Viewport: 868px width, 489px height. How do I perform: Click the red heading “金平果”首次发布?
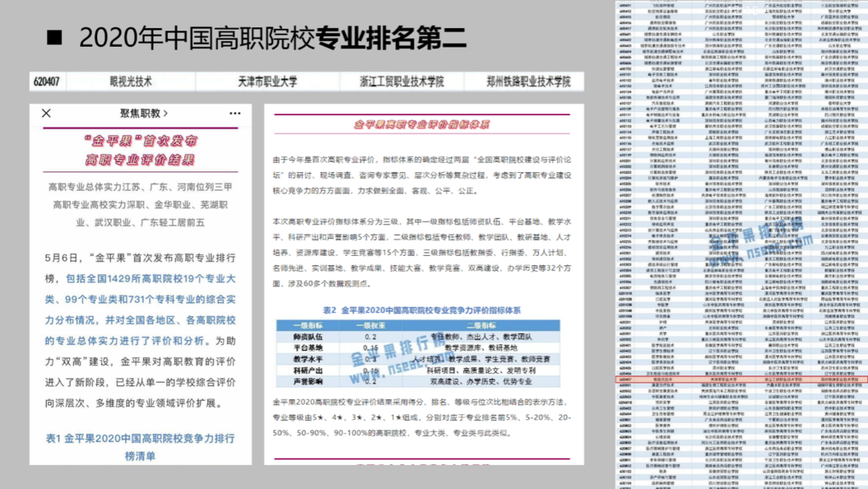(x=141, y=141)
